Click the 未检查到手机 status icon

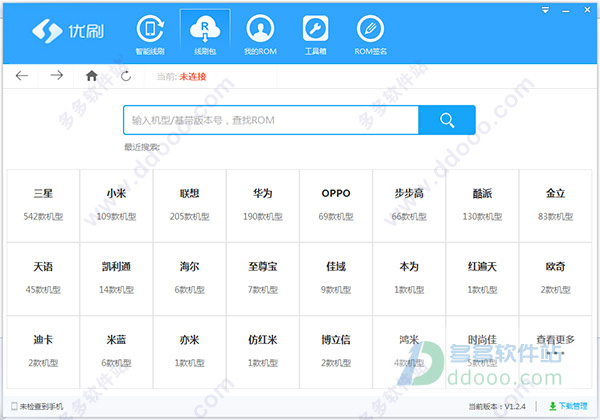pos(14,406)
